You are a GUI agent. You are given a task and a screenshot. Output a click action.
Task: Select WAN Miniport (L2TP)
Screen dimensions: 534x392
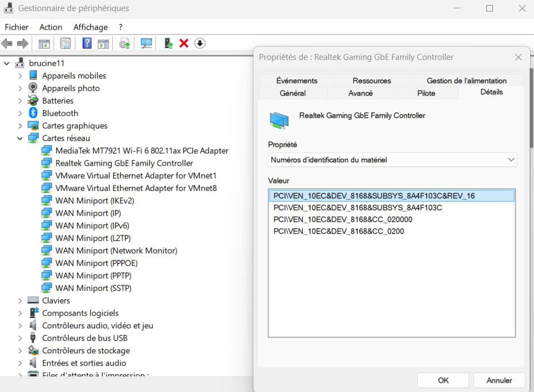93,238
